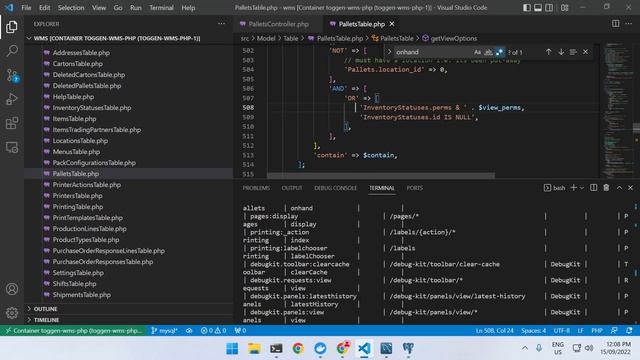This screenshot has height=360, width=640.
Task: Maximize the panel size chevron
Action: point(619,188)
